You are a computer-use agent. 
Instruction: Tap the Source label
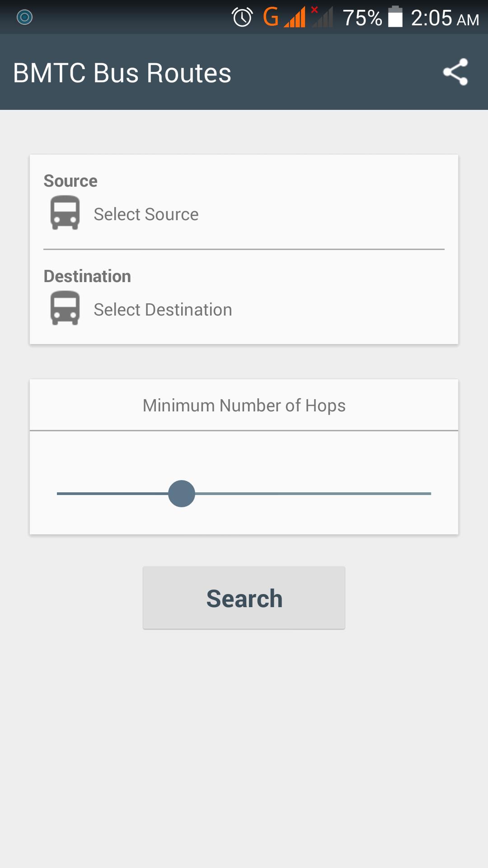pos(70,181)
